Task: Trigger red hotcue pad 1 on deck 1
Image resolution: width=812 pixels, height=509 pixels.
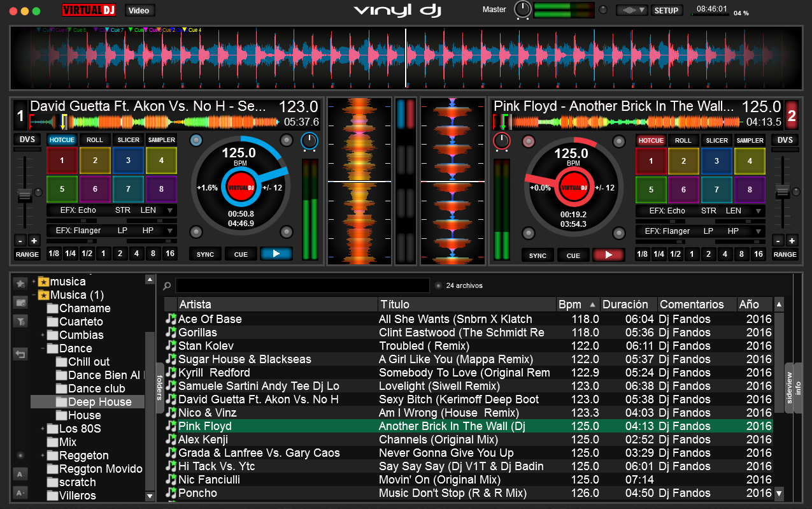Action: pos(62,161)
